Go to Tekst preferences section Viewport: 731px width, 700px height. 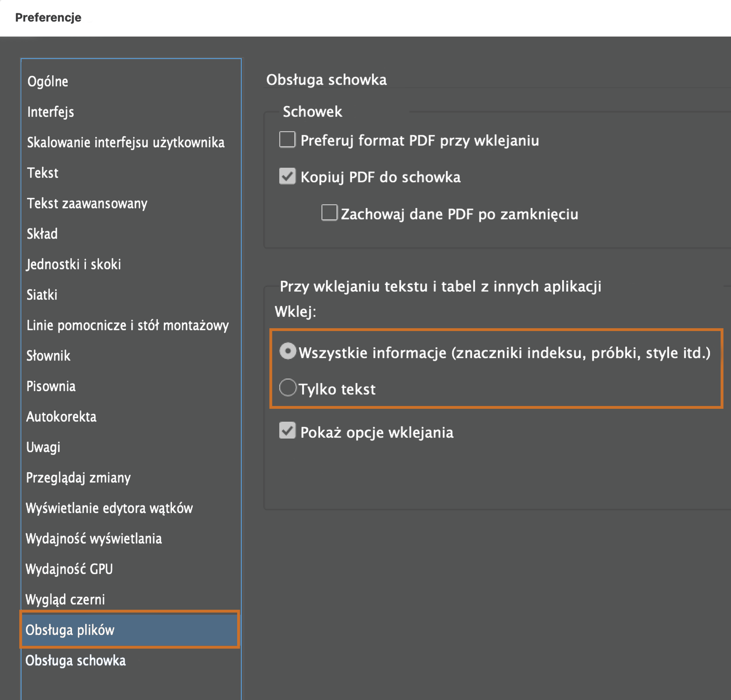pos(42,173)
